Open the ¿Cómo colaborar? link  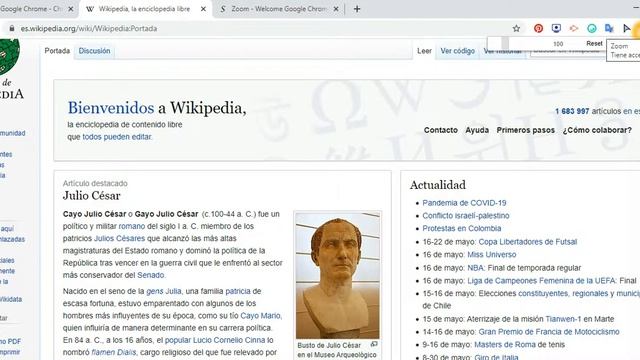coord(597,130)
